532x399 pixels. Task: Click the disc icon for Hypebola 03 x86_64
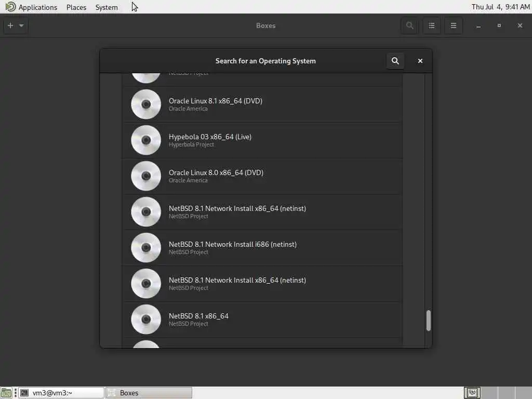click(146, 140)
